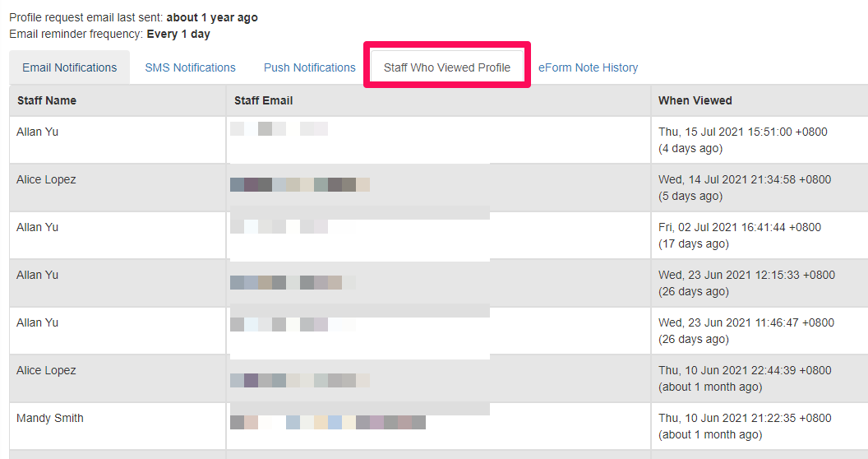Image resolution: width=868 pixels, height=459 pixels.
Task: Select the Fri, 02 Jul 2021 16:41:44 timestamp
Action: point(739,227)
